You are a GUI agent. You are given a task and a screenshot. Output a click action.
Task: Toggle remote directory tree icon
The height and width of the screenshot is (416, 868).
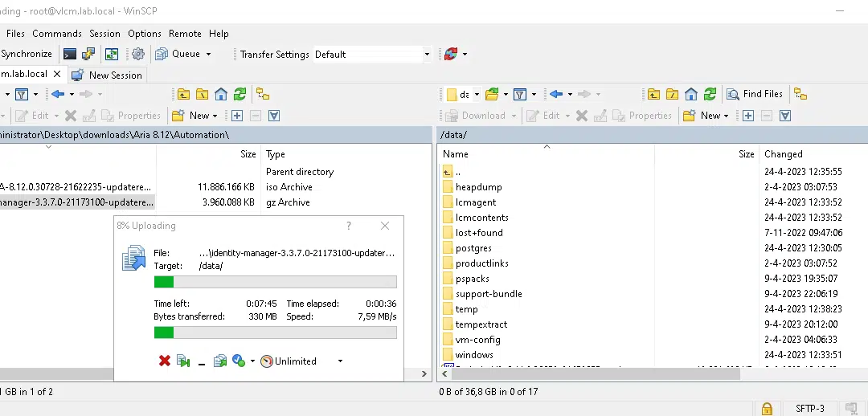coord(800,94)
